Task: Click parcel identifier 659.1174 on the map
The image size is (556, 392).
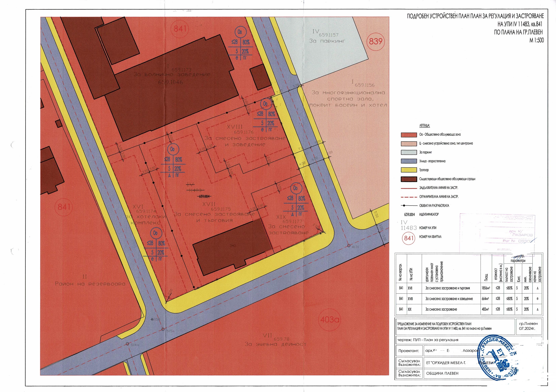Action: pyautogui.click(x=146, y=211)
